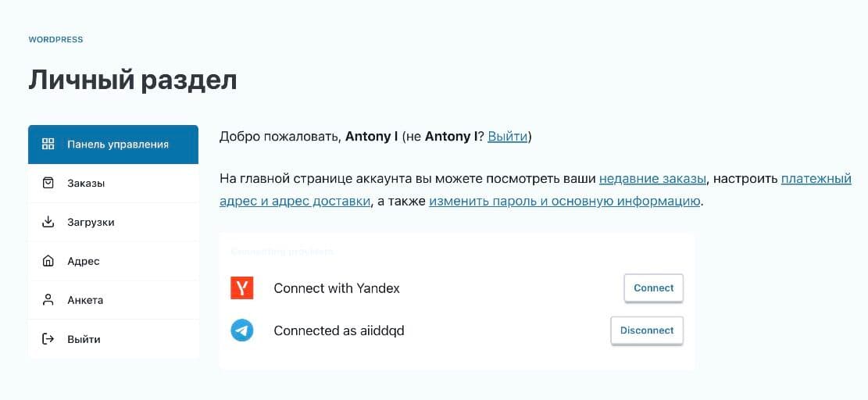The height and width of the screenshot is (400, 868).
Task: Select Адрес in the account menu
Action: (83, 261)
